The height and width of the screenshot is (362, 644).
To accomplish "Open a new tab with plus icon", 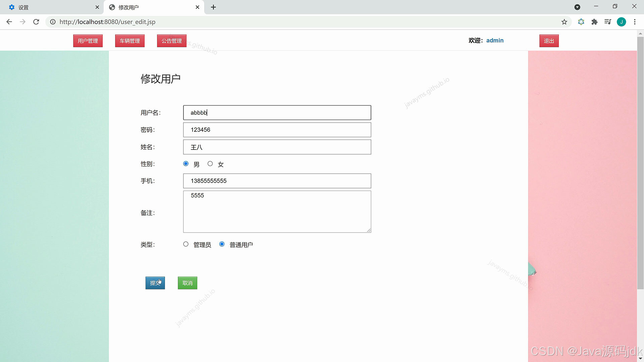I will 213,7.
